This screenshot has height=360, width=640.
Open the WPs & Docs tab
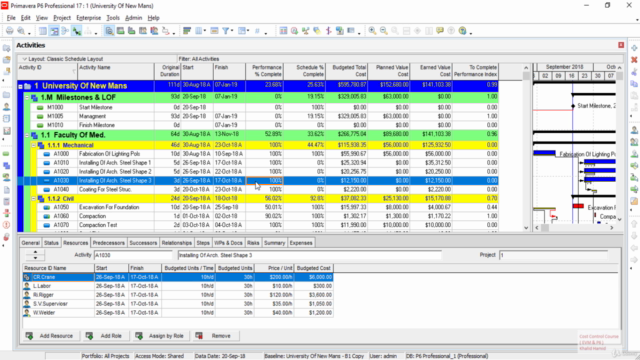(228, 243)
